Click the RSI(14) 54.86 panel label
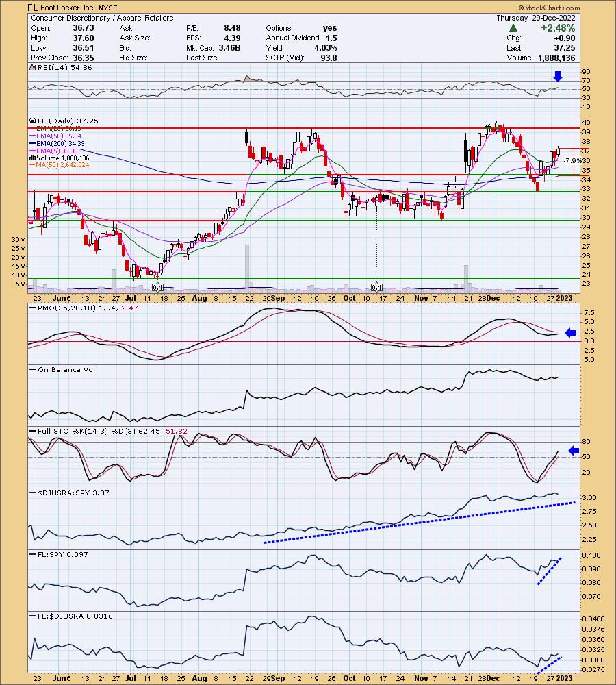 [64, 67]
